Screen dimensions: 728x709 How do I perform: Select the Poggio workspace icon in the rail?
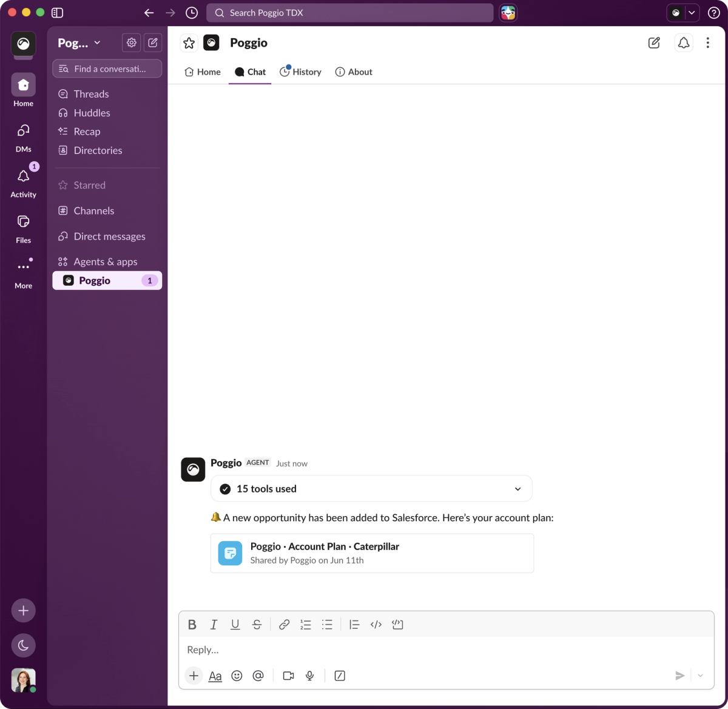(23, 44)
